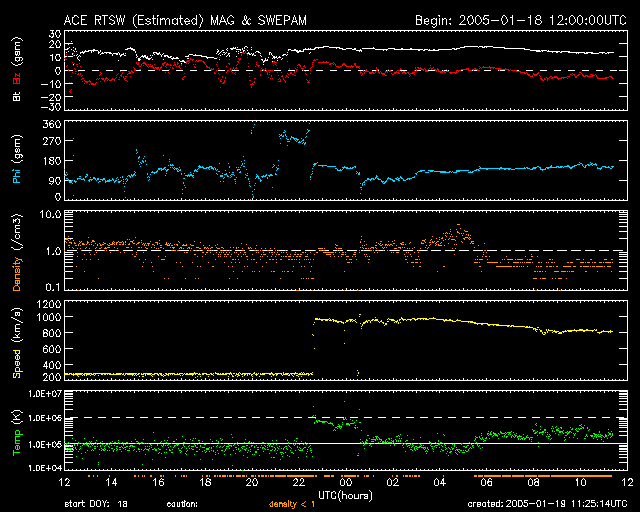Click the "-10" tick on the Bt/Bz axis
Viewport: 640px width, 512px height.
click(51, 84)
